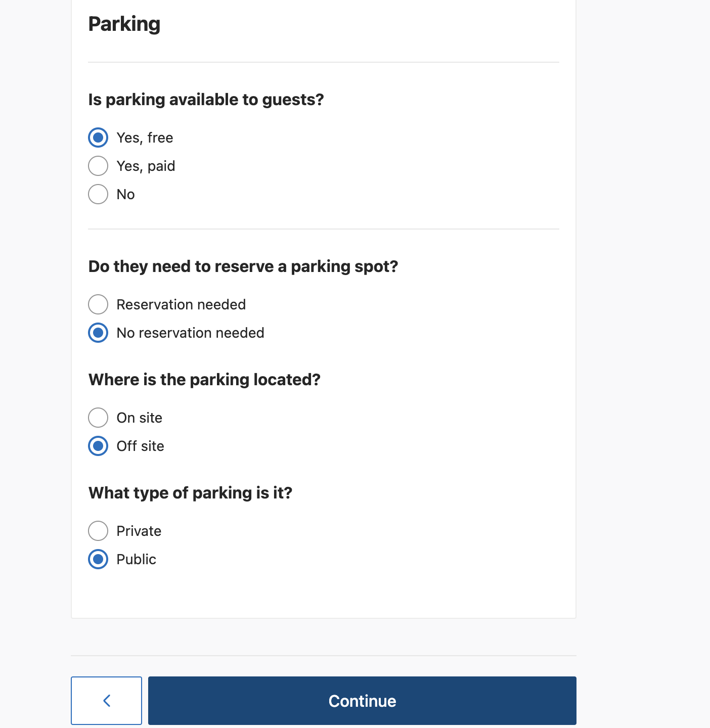The image size is (710, 728).
Task: Select the 'On site' radio circle
Action: (98, 418)
